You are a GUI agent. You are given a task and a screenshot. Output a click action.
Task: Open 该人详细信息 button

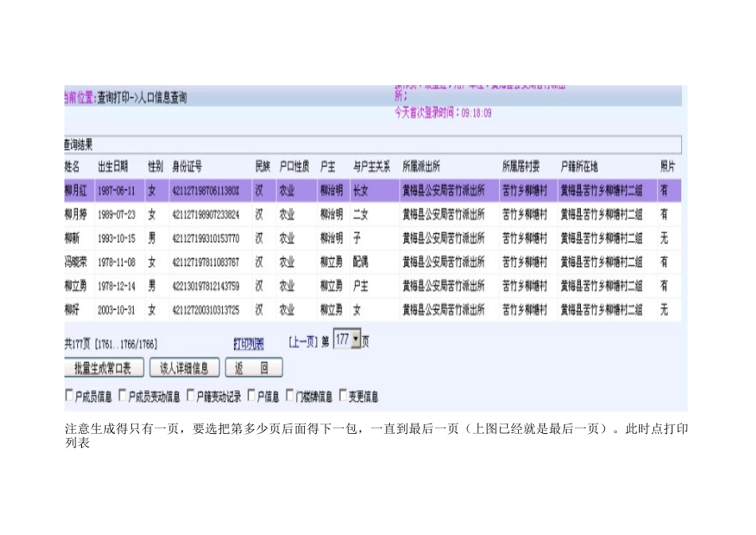click(x=184, y=369)
